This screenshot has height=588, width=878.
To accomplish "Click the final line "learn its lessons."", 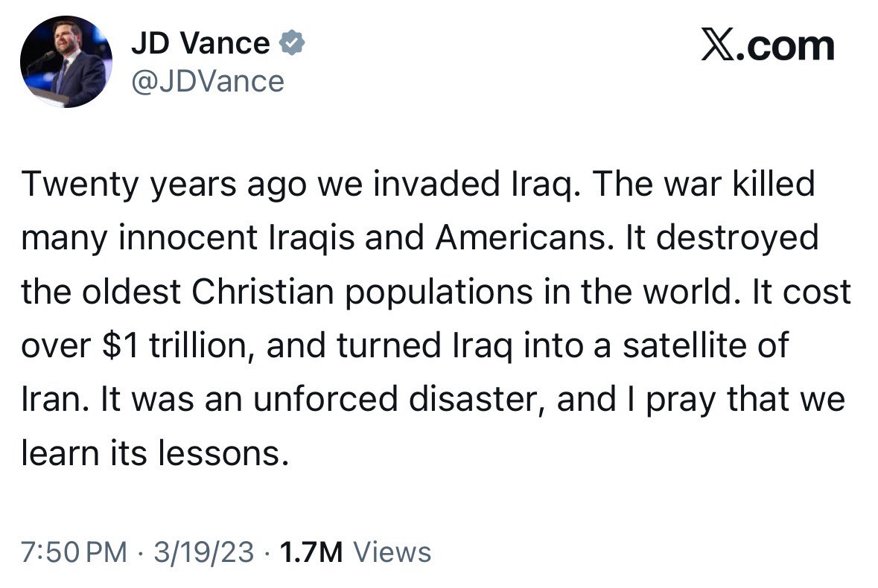I will pyautogui.click(x=154, y=453).
